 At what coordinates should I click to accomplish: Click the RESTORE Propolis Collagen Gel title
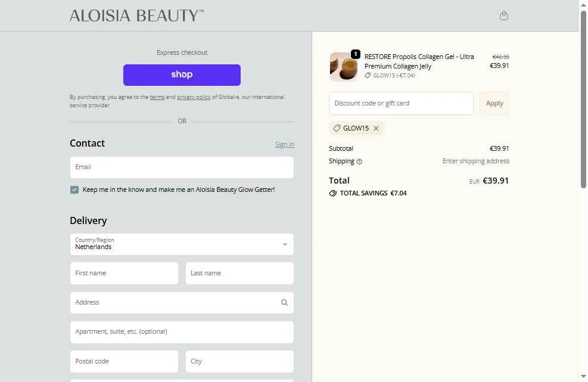coord(419,61)
